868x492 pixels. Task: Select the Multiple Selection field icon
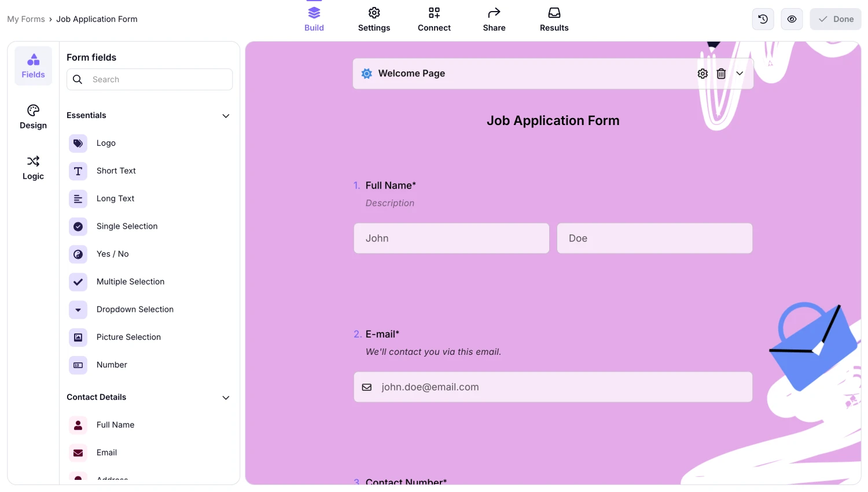pos(78,282)
